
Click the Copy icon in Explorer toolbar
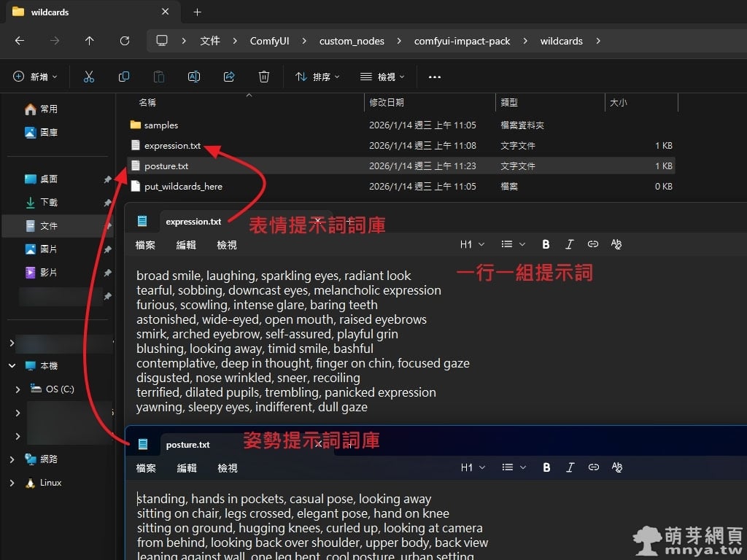click(124, 77)
